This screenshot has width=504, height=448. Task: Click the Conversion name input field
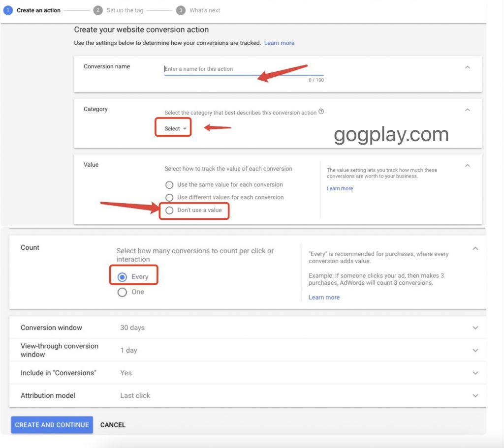244,69
